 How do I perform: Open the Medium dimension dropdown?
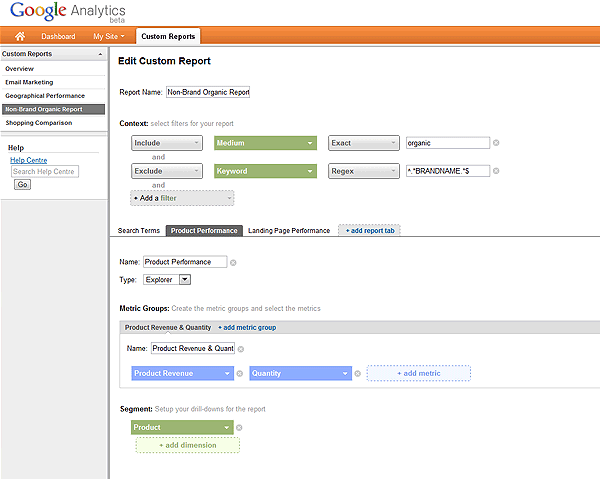tap(265, 143)
